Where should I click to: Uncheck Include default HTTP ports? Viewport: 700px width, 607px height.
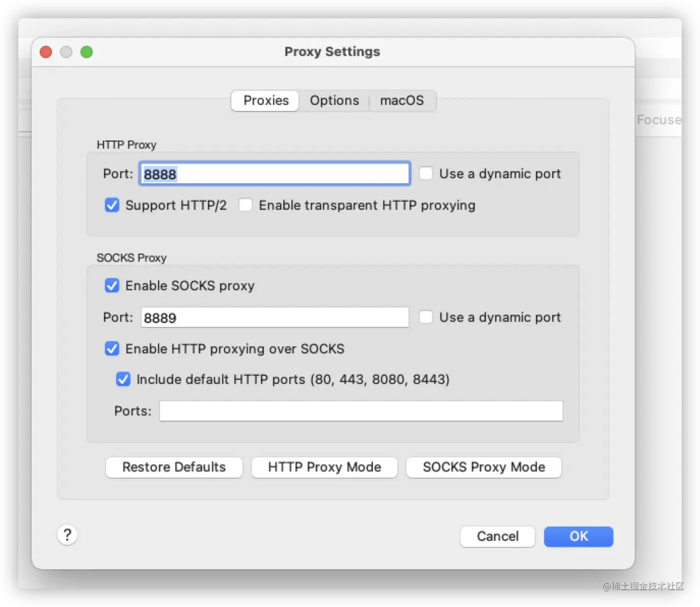123,379
